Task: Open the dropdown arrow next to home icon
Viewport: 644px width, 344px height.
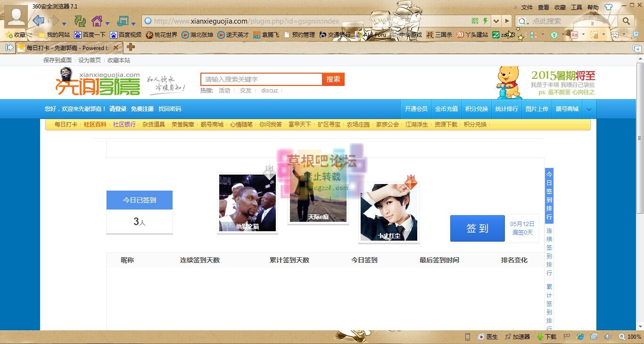Action: pos(107,23)
